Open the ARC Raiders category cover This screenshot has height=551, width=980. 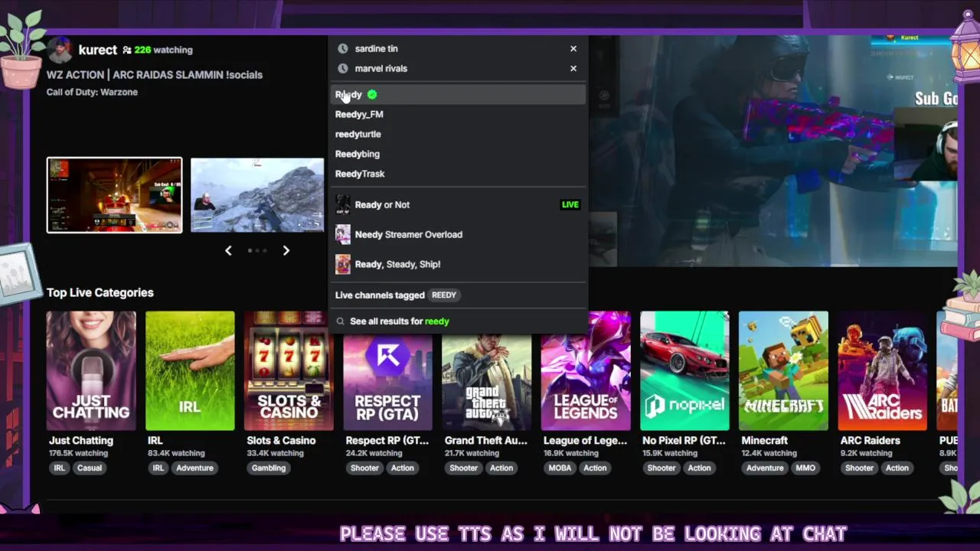coord(882,370)
